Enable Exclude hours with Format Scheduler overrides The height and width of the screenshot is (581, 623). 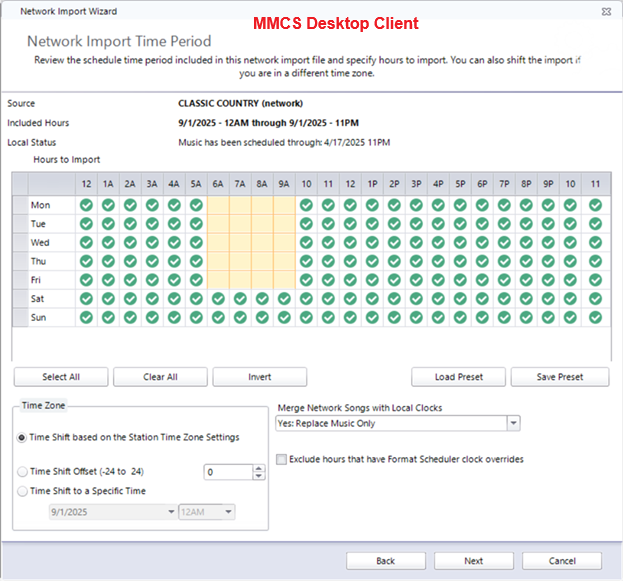[282, 459]
